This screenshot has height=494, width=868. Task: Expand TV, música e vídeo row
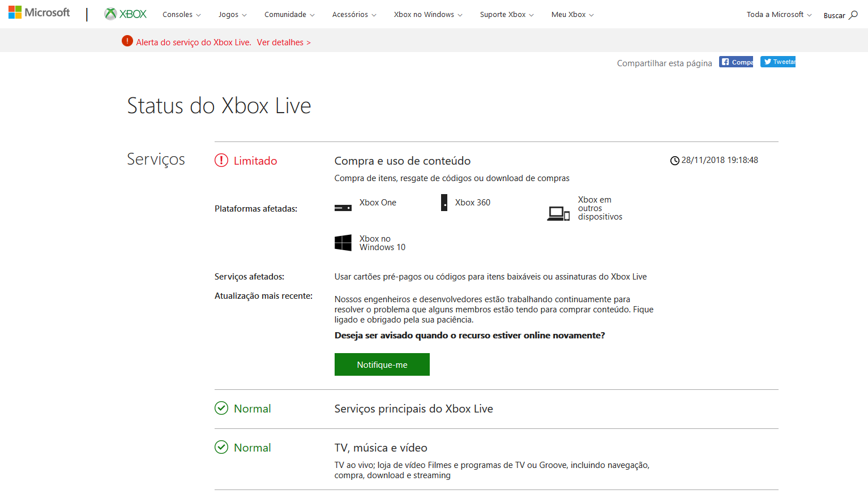(x=497, y=459)
